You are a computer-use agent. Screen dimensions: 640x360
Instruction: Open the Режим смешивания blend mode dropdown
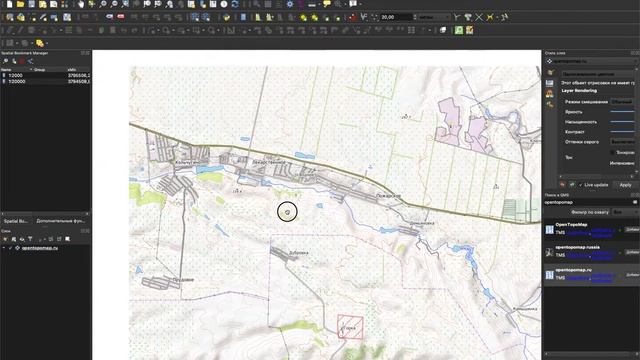pyautogui.click(x=622, y=101)
